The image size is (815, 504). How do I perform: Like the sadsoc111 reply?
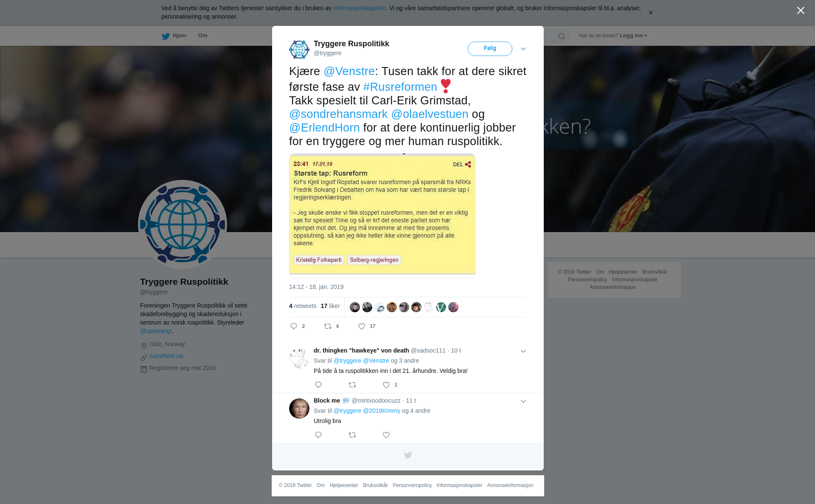[386, 385]
